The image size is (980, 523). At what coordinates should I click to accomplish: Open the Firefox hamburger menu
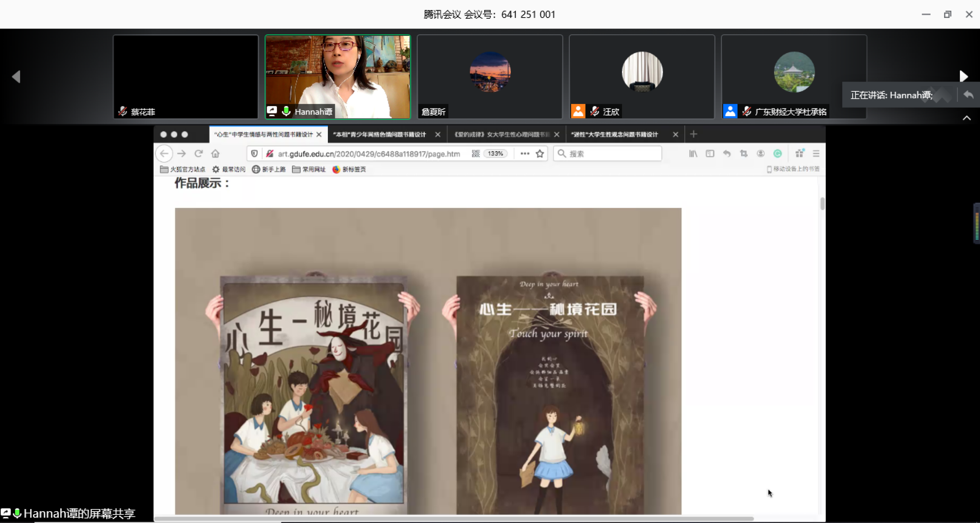(x=816, y=153)
